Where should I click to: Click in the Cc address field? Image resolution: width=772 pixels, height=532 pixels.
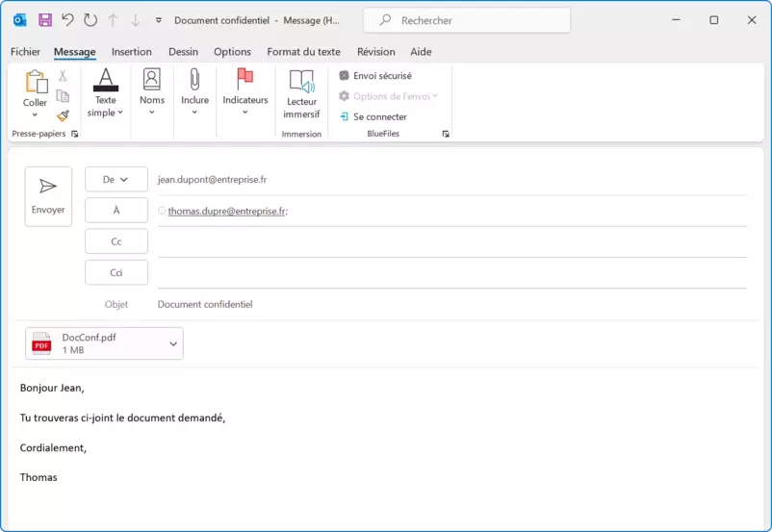[x=452, y=241]
